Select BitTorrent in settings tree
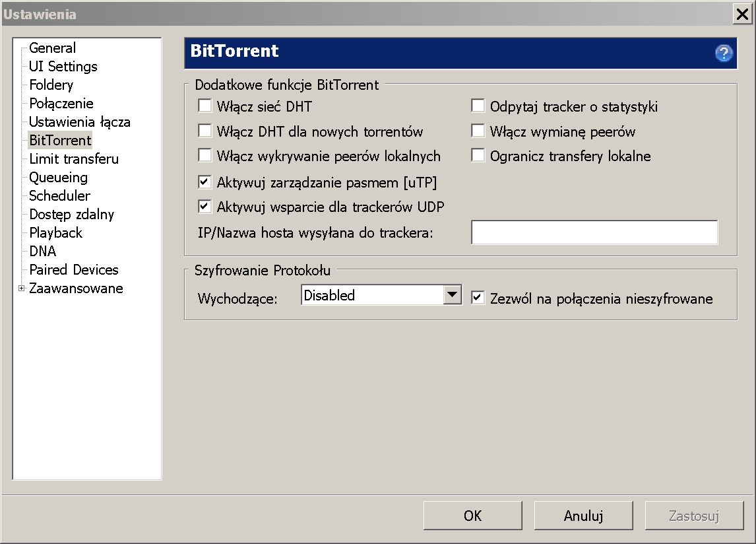Screen dimensions: 756x544 60,141
